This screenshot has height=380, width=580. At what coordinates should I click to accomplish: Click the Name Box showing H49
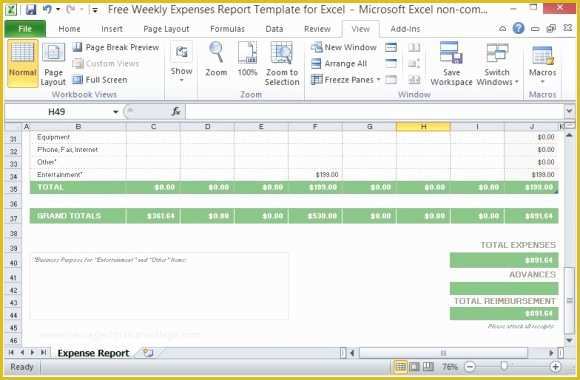tap(57, 112)
